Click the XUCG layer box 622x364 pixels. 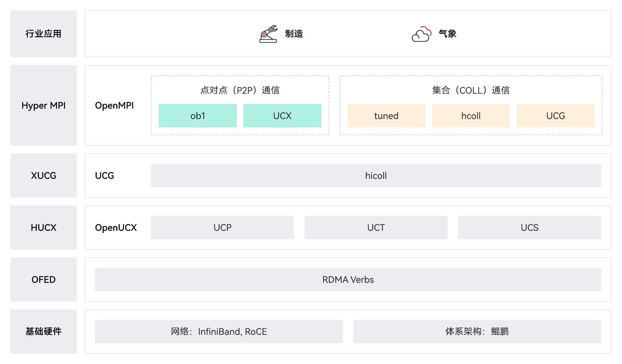(44, 175)
